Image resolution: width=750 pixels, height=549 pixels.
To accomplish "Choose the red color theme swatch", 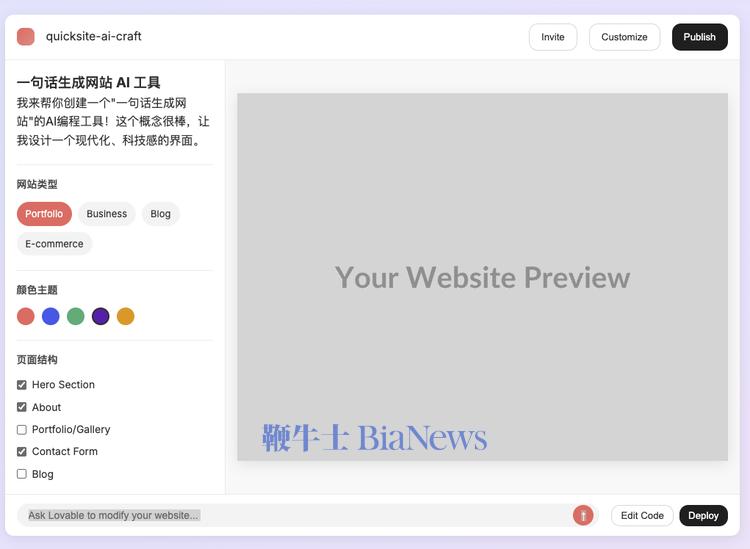I will point(25,316).
